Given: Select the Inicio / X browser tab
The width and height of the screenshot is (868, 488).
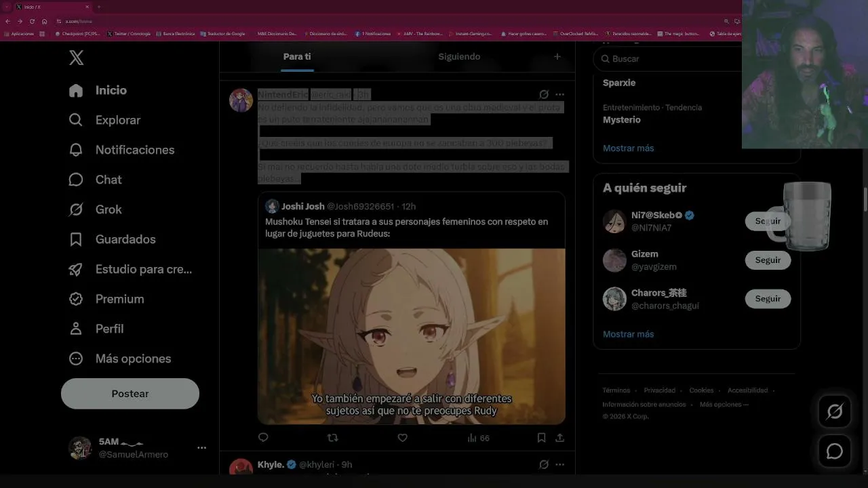Looking at the screenshot, I should click(51, 7).
